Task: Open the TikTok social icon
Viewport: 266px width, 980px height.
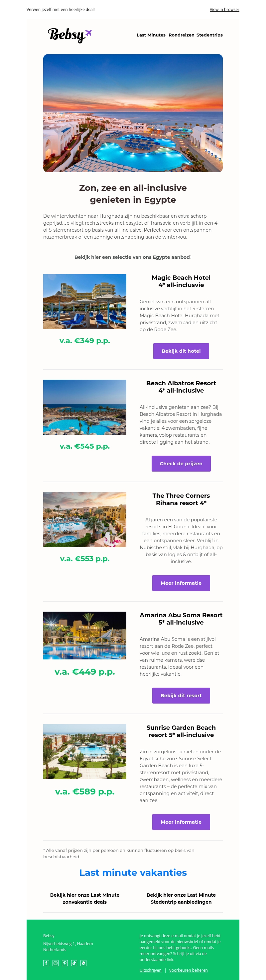Action: [x=74, y=963]
